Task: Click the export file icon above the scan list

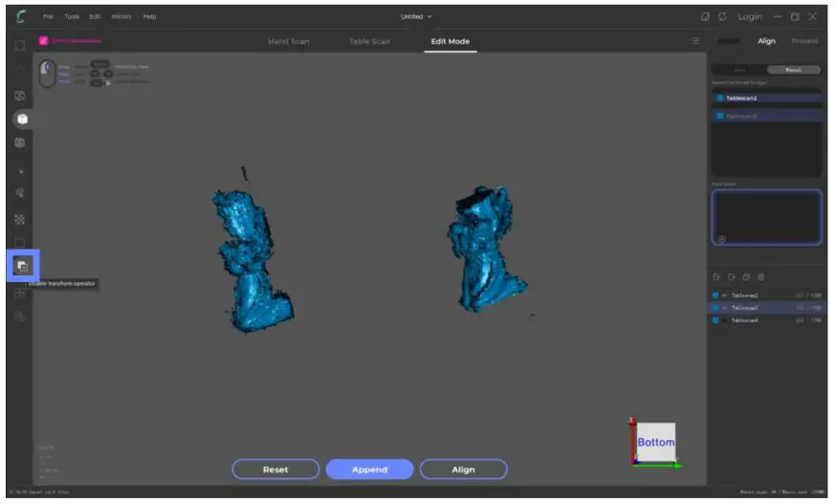Action: 732,276
